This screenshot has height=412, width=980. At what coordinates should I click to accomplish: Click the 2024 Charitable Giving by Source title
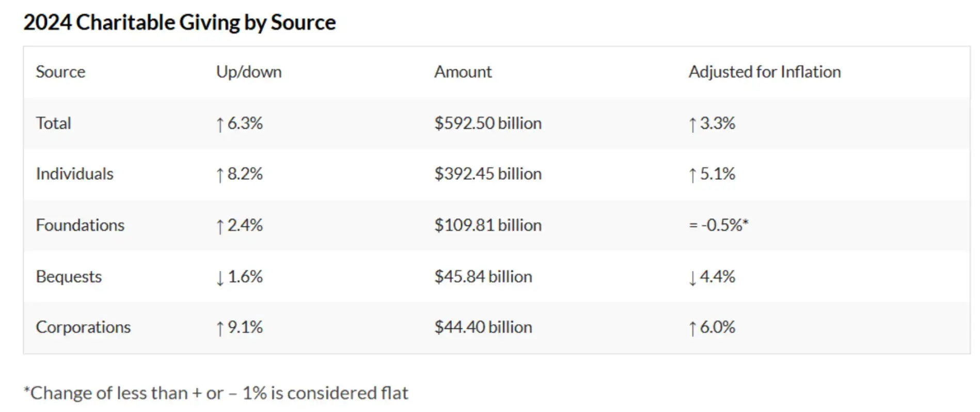coord(180,23)
